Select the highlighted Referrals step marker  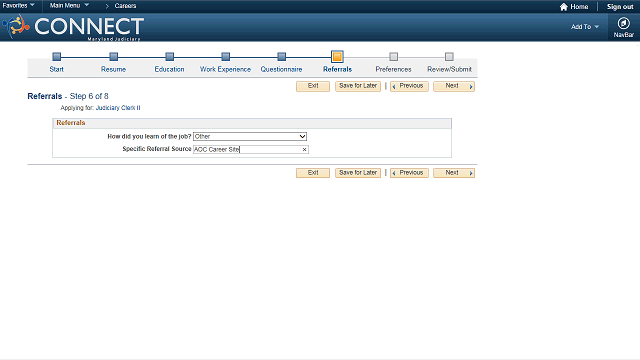pyautogui.click(x=337, y=56)
